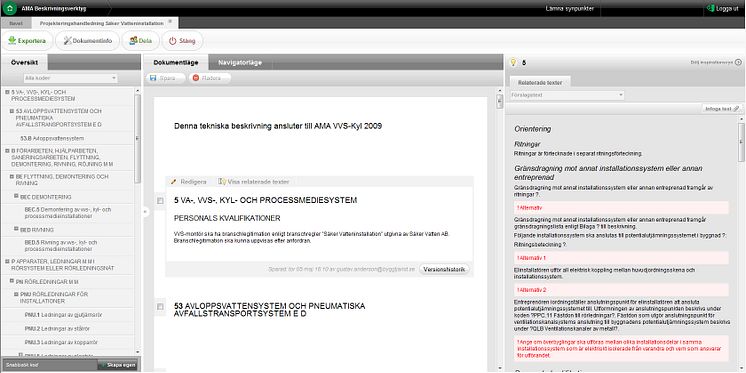Check the box beside section 5 VA-, VVS-
Viewport: 746px width, 373px height.
click(x=160, y=201)
